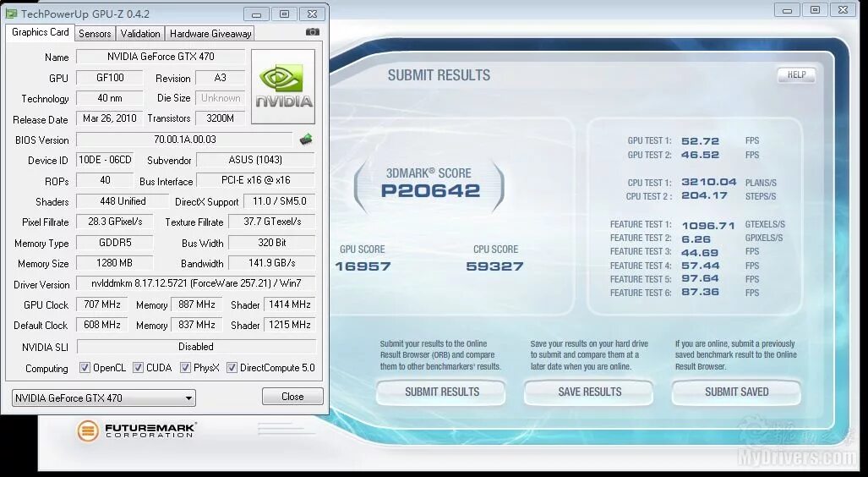Image resolution: width=868 pixels, height=477 pixels.
Task: Click the Device ID 10DE - 06CD
Action: [x=105, y=160]
